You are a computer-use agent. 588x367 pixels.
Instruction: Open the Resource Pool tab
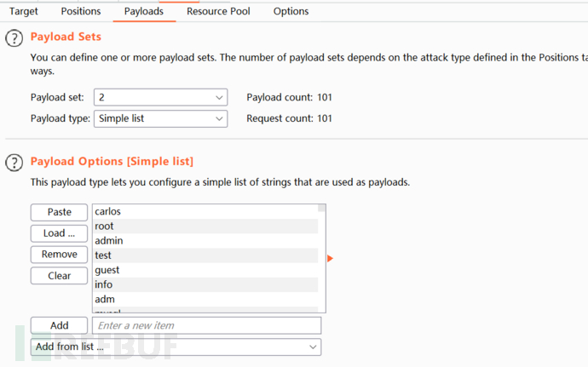click(x=218, y=12)
